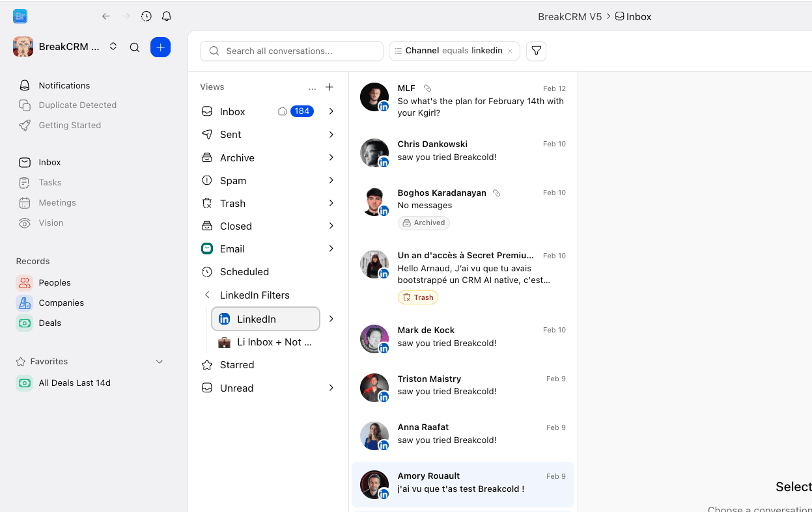Open the history clock icon in the top bar
The width and height of the screenshot is (812, 512).
[146, 16]
